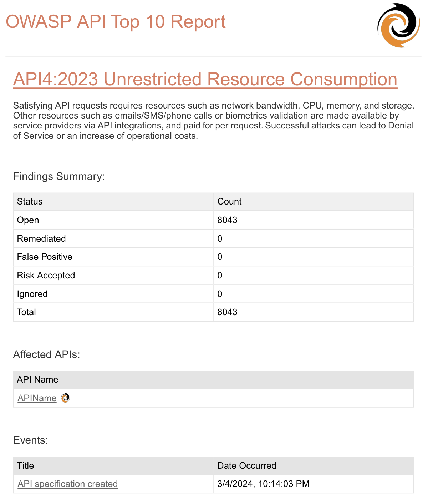Click the swirl logo in the report header
Viewport: 423px width, 504px height.
pyautogui.click(x=398, y=26)
